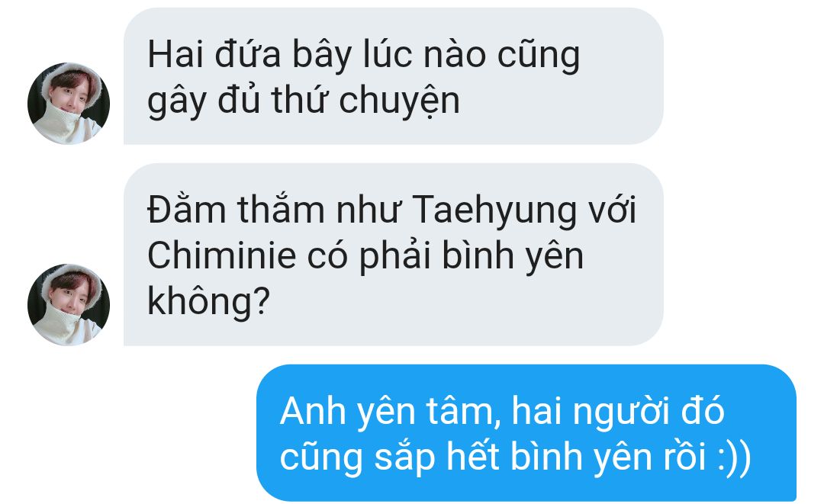Click the word 'Hai' starting the first message

[175, 54]
